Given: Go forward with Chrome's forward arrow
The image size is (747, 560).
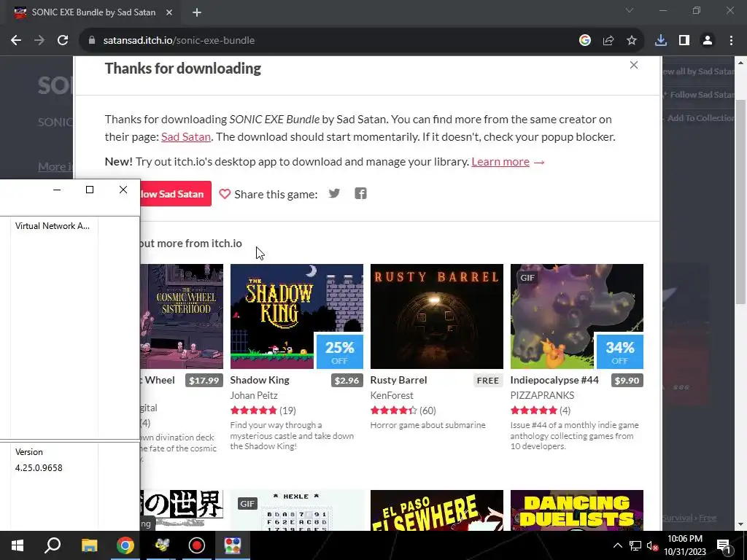Looking at the screenshot, I should (39, 41).
